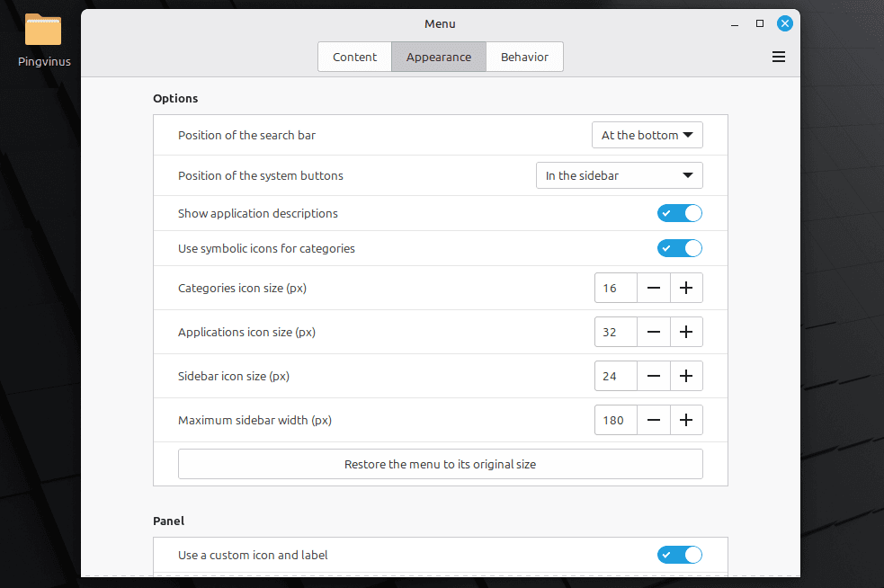Increase Sidebar icon size with plus
884x588 pixels.
pos(686,376)
